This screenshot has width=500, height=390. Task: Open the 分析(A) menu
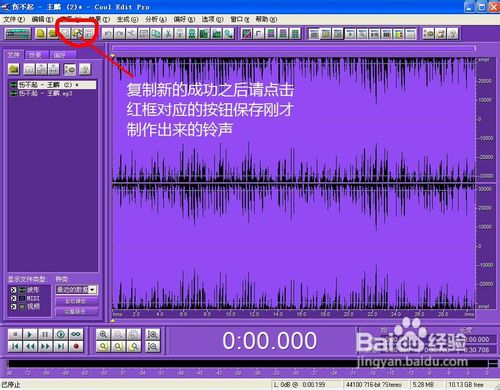156,19
